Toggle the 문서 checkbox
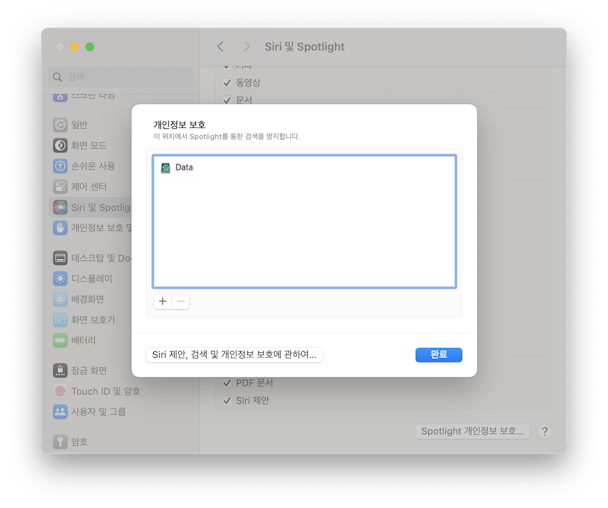The height and width of the screenshot is (508, 608). coord(227,100)
